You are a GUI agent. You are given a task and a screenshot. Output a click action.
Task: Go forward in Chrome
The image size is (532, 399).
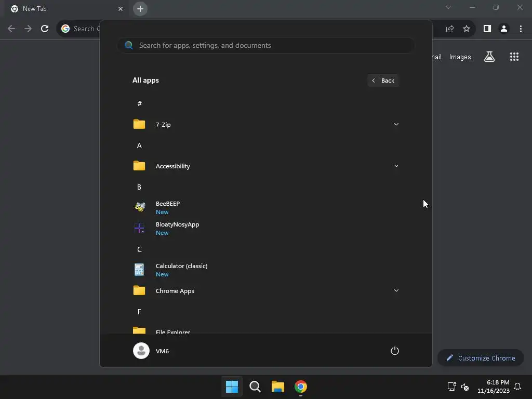28,29
